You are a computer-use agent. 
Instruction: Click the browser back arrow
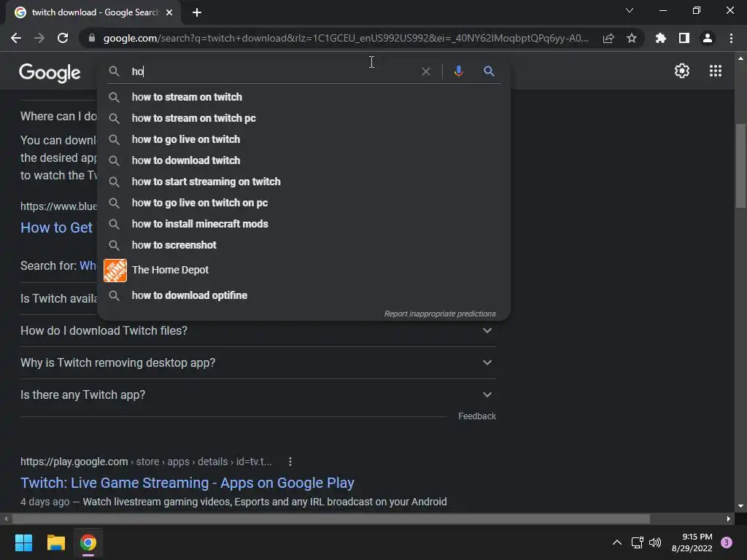click(x=16, y=38)
